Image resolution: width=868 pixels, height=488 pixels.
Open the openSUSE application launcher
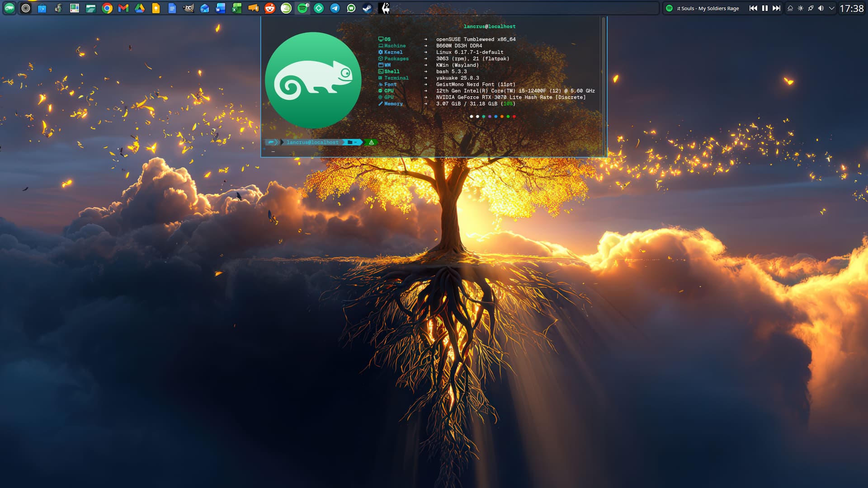click(9, 8)
